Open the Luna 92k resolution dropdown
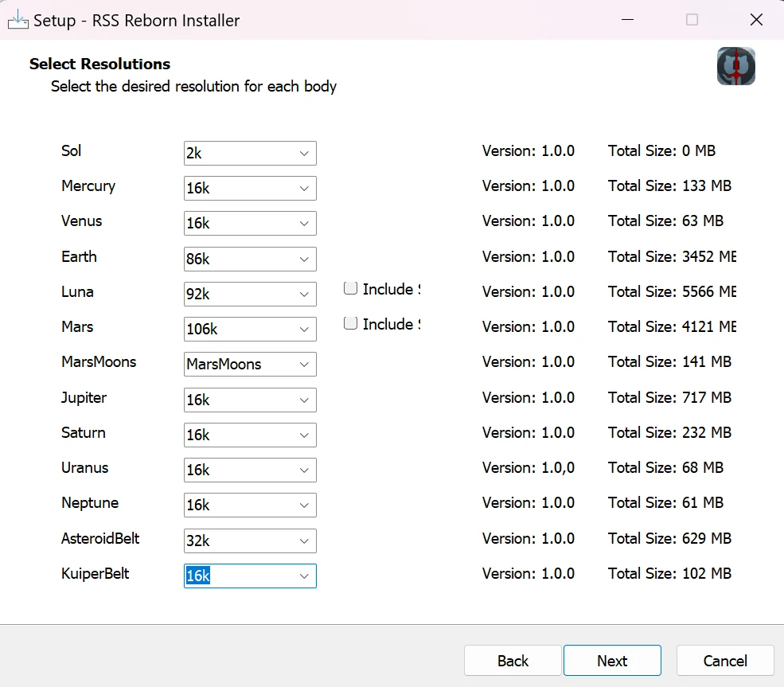Image resolution: width=784 pixels, height=687 pixels. tap(250, 294)
